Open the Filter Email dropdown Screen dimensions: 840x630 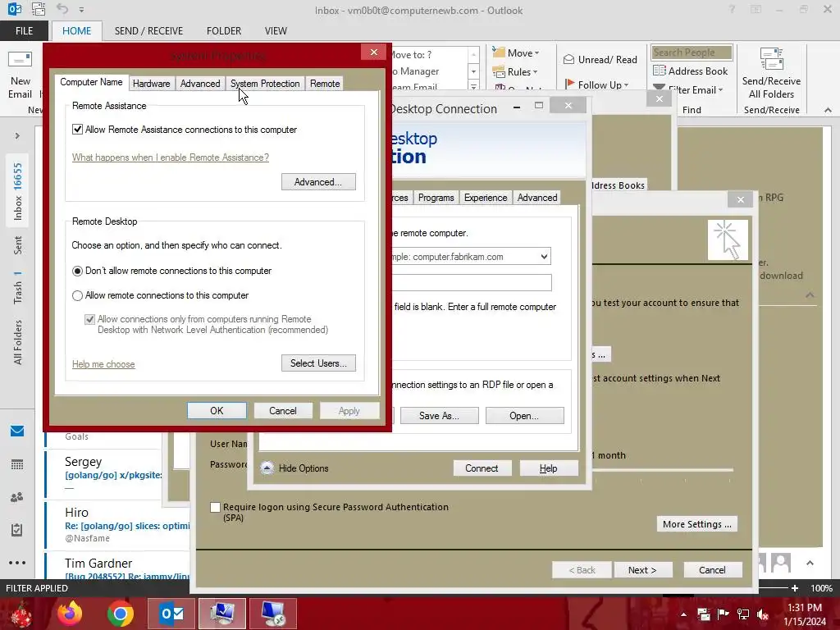(x=720, y=90)
